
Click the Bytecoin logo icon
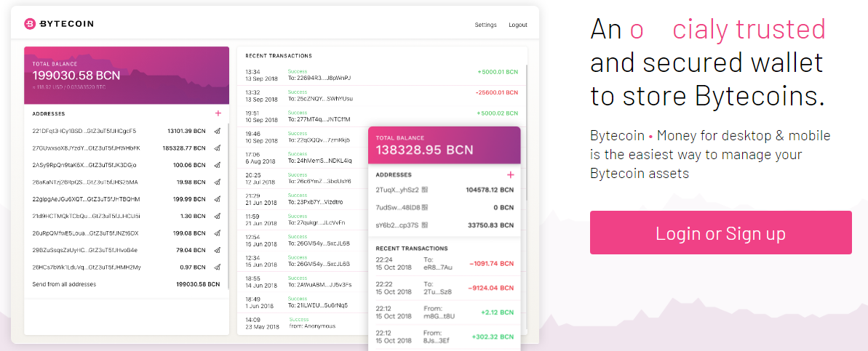30,24
